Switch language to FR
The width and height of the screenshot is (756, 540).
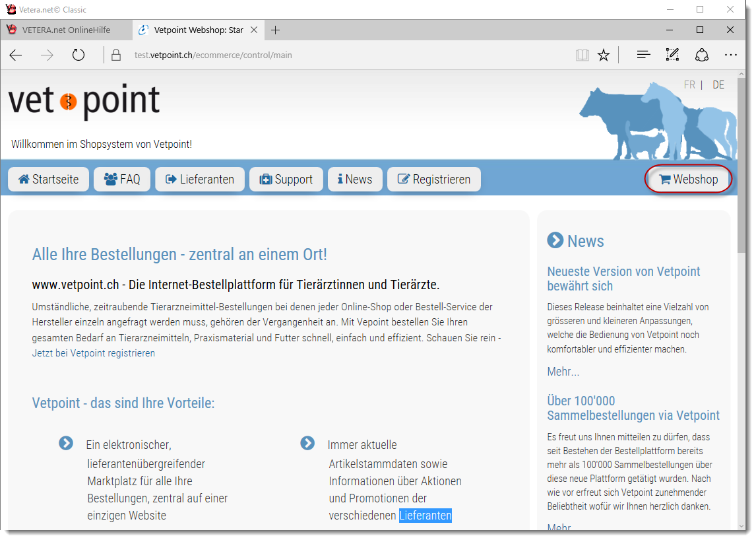coord(689,85)
